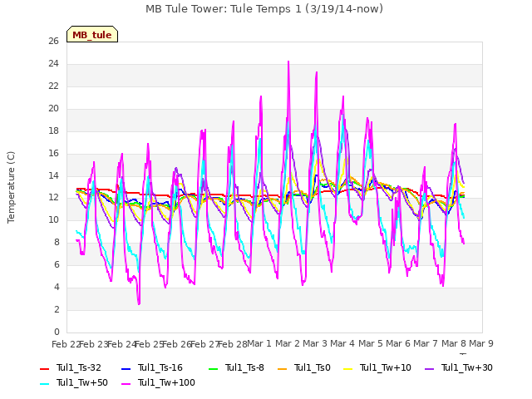Click the green Tul1_Ts-8 legend swatch
This screenshot has width=532, height=399.
pos(213,368)
